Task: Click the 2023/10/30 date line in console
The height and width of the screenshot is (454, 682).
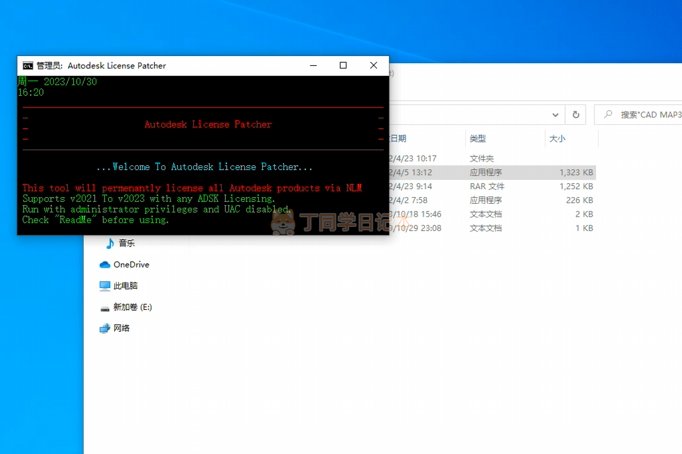Action: [57, 81]
